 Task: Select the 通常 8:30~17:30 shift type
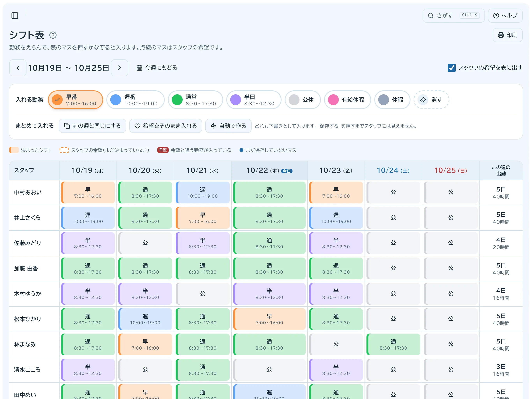click(x=196, y=100)
